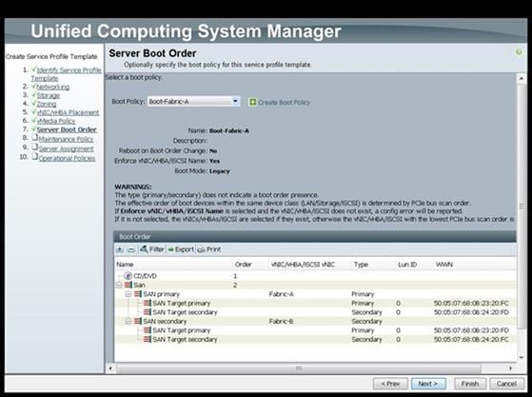Sort by the Order column header
Screen dimensions: 532x397
(x=243, y=265)
